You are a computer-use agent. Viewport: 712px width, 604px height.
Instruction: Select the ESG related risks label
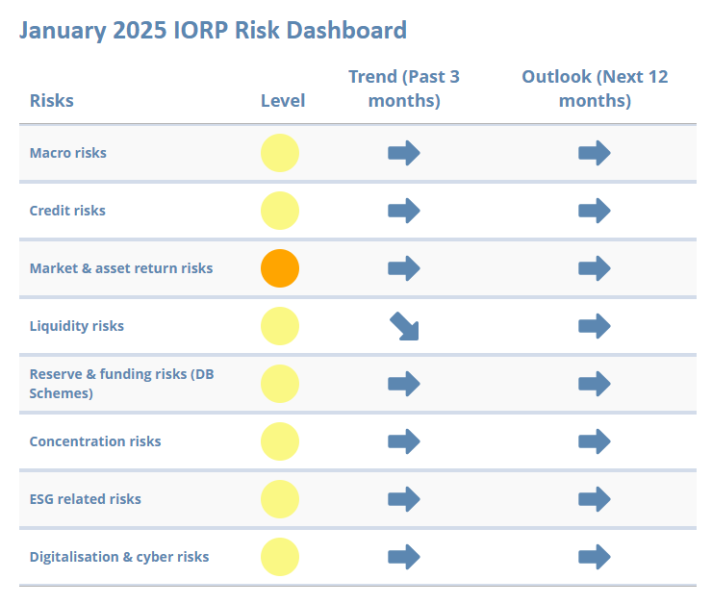85,499
